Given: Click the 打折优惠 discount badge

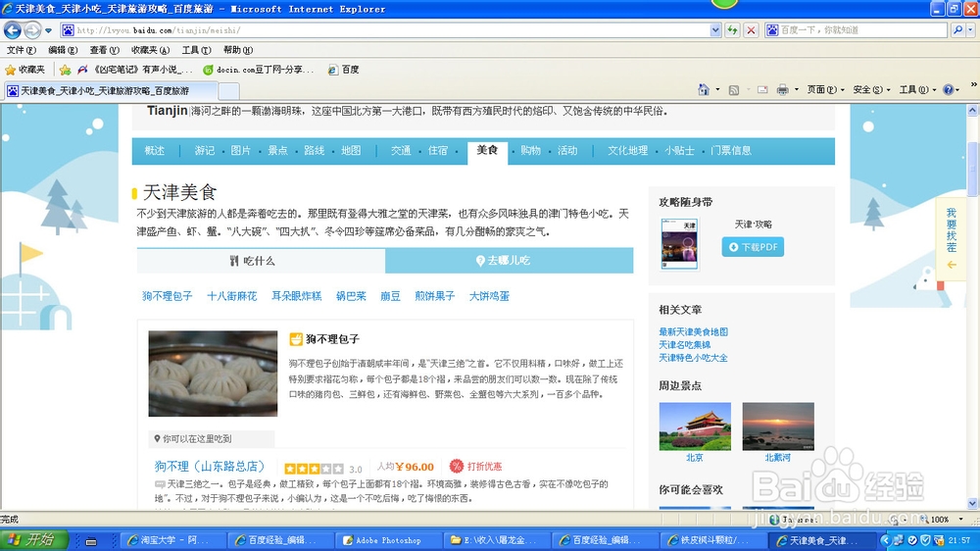Looking at the screenshot, I should [475, 467].
